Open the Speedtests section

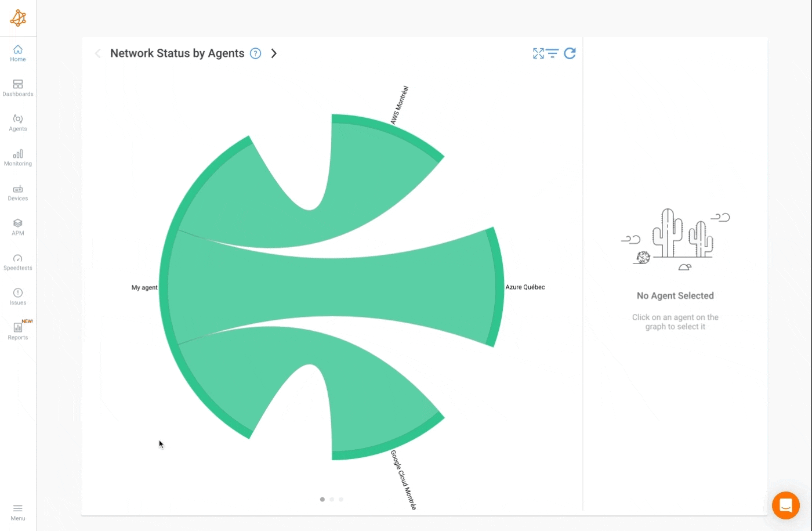[x=17, y=261]
